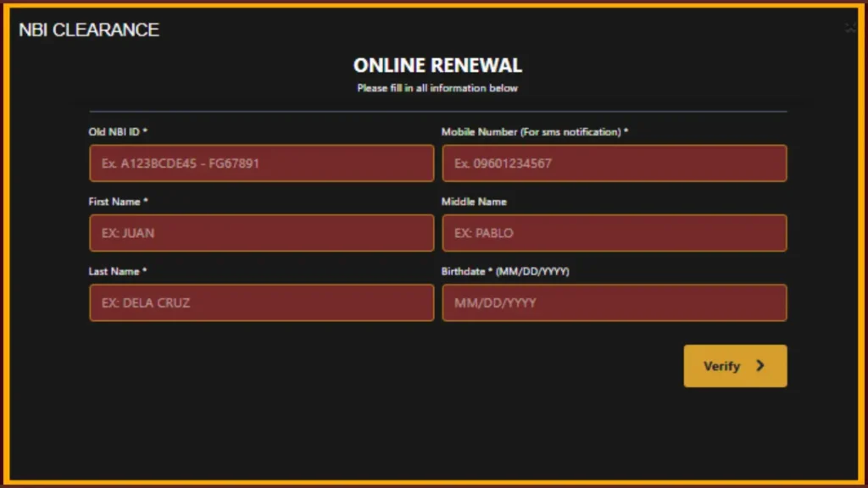The image size is (868, 488).
Task: Click into the Mobile Number input box
Action: 614,163
